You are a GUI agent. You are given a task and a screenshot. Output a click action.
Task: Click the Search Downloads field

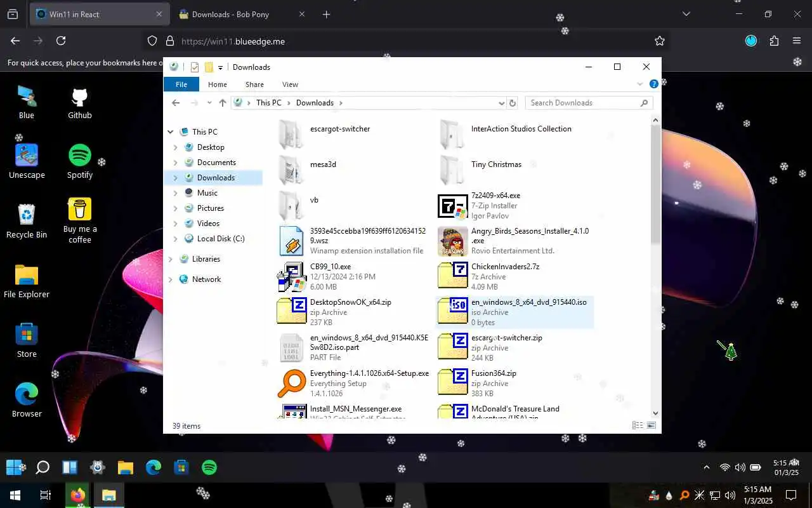pyautogui.click(x=589, y=103)
